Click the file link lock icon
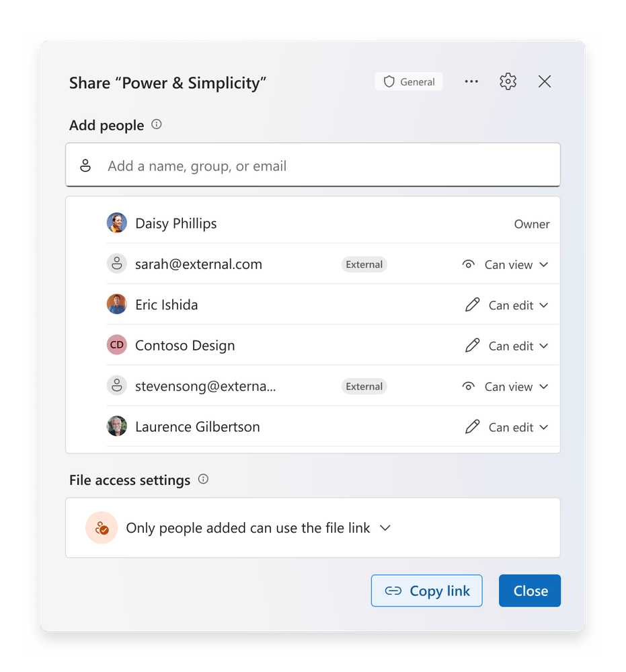The width and height of the screenshot is (626, 672). click(x=102, y=528)
